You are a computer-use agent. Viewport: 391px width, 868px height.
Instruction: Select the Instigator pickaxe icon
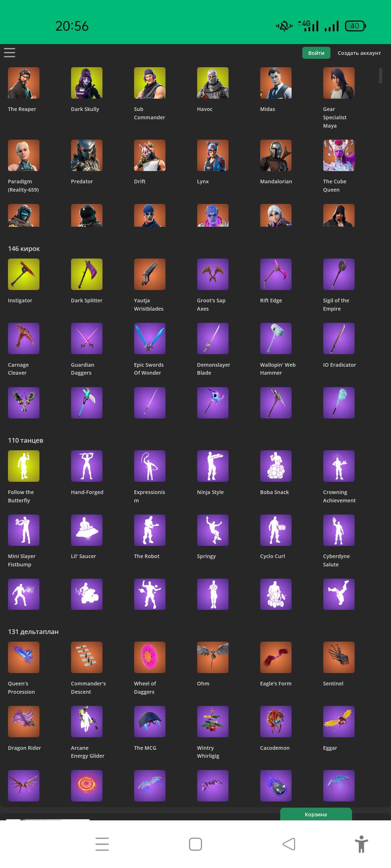click(24, 274)
